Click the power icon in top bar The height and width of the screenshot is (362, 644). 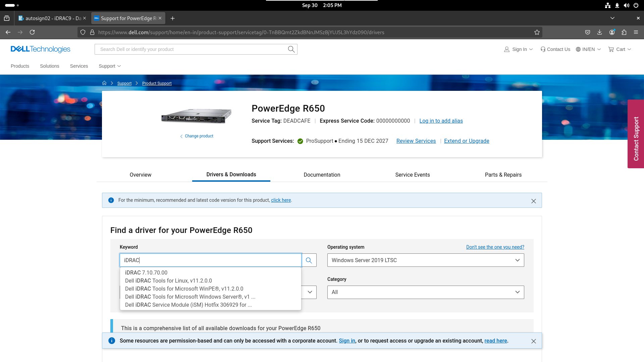[636, 5]
